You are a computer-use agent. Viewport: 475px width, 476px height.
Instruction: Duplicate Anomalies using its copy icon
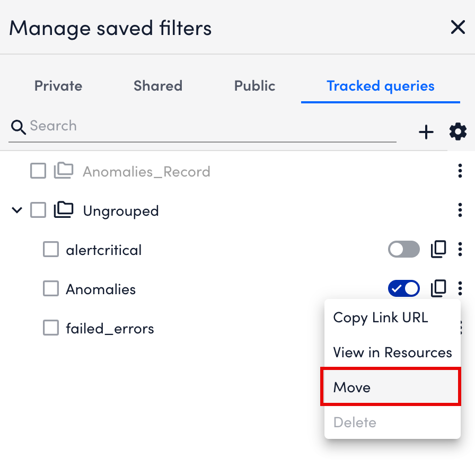point(438,288)
